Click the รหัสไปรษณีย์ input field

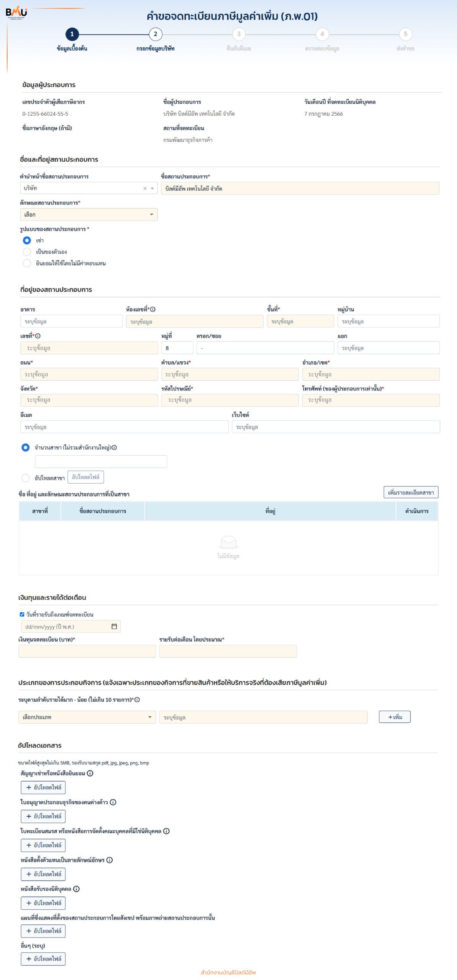point(230,400)
